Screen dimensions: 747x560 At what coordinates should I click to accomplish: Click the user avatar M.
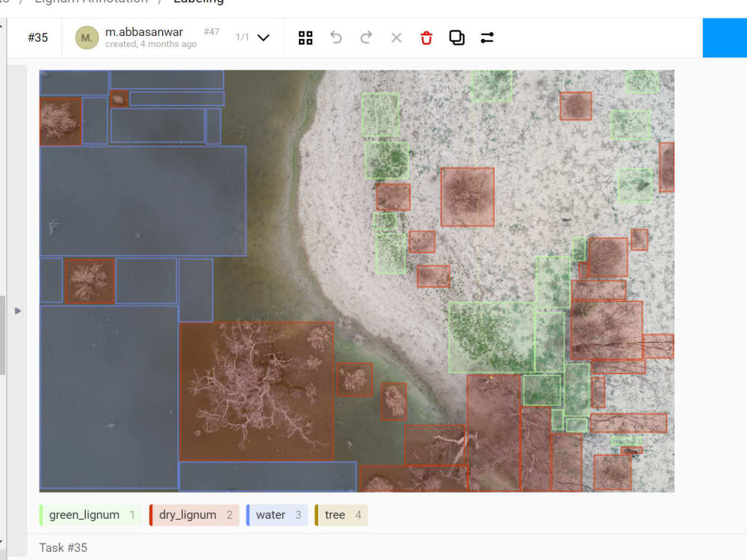[x=87, y=37]
